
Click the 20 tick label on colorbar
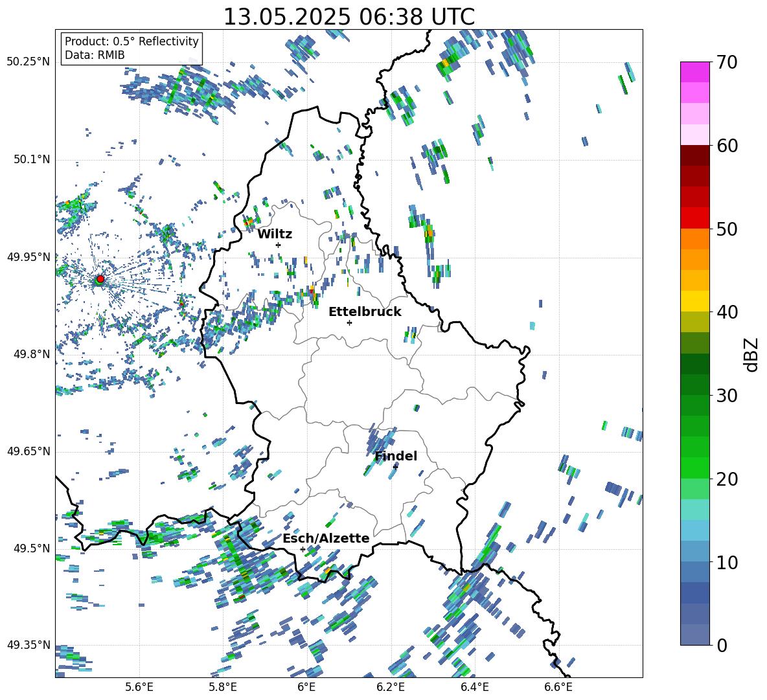pos(727,479)
